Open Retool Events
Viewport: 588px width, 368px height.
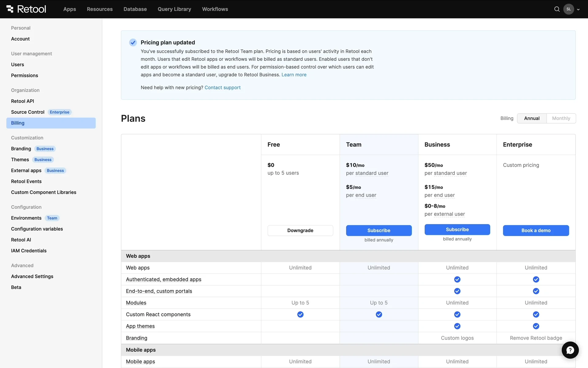(26, 181)
